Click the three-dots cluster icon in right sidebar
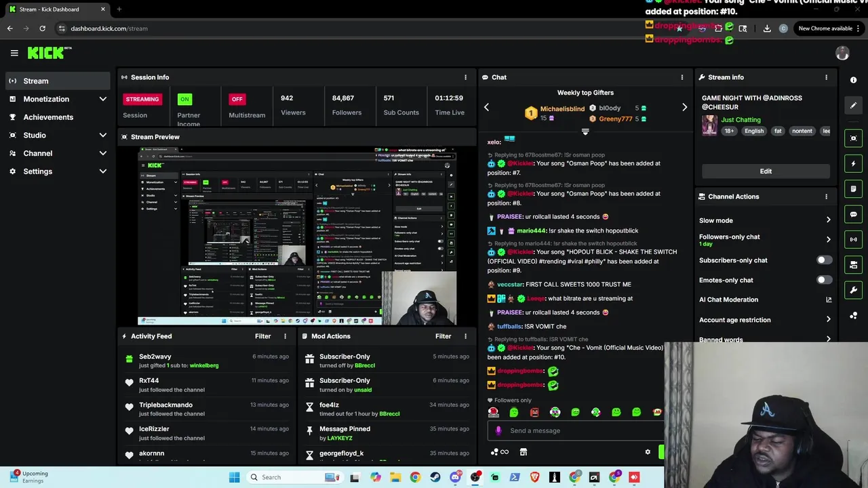Viewport: 868px width, 488px height. click(x=853, y=316)
